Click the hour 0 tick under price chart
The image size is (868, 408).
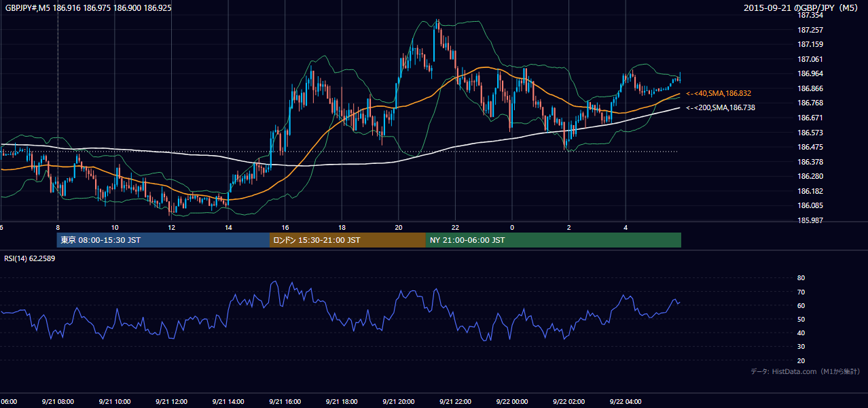512,227
